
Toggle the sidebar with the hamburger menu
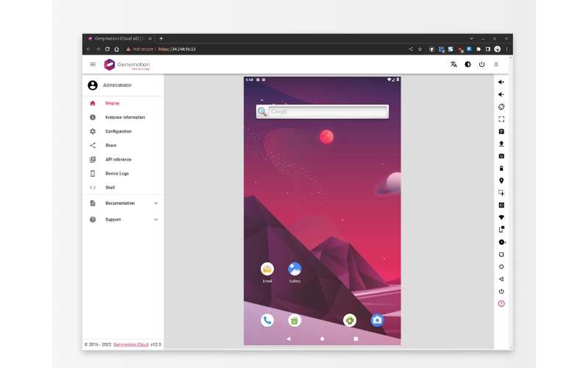(x=93, y=65)
